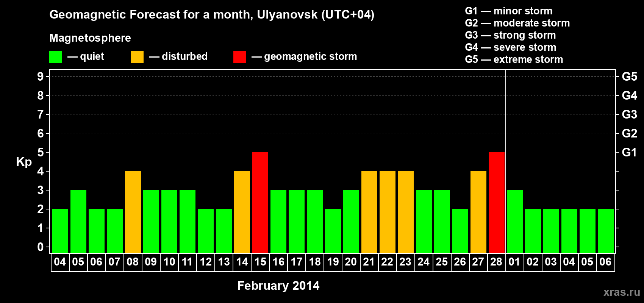The height and width of the screenshot is (303, 644).
Task: Click the orange bar for February 14
Action: click(x=242, y=212)
